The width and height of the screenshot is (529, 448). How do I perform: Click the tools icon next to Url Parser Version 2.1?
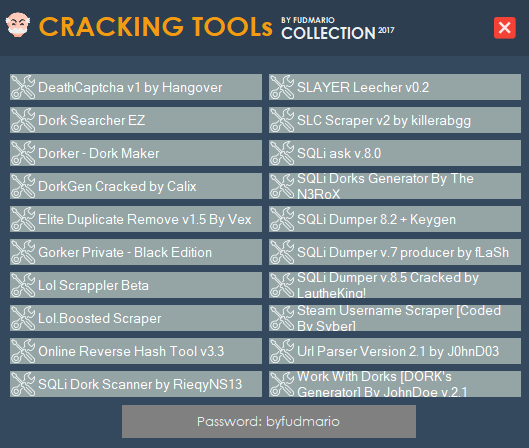pyautogui.click(x=282, y=351)
